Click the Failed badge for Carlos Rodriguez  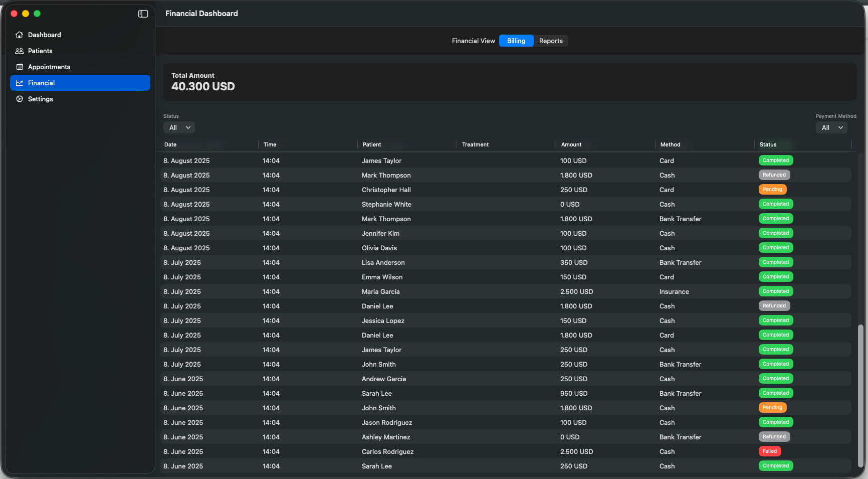[x=770, y=451]
